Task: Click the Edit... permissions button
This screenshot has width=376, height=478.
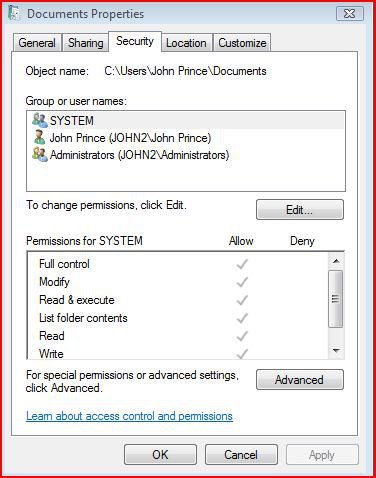Action: tap(300, 210)
